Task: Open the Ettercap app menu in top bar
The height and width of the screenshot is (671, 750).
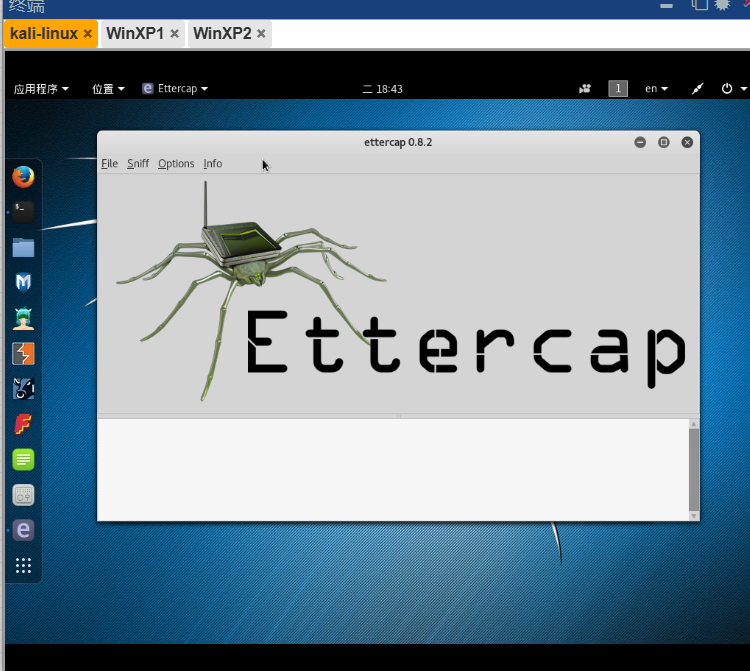Action: coord(175,88)
